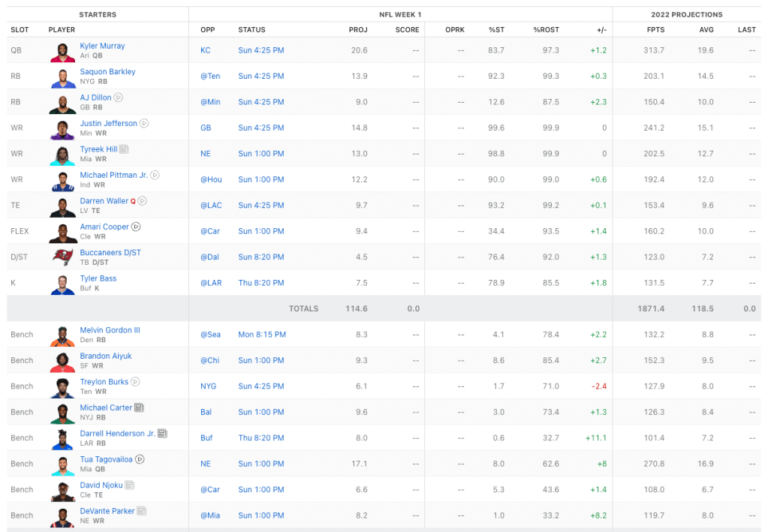Click the Buccaneers D/ST team logo
Viewport: 768px width, 532px height.
(x=63, y=257)
